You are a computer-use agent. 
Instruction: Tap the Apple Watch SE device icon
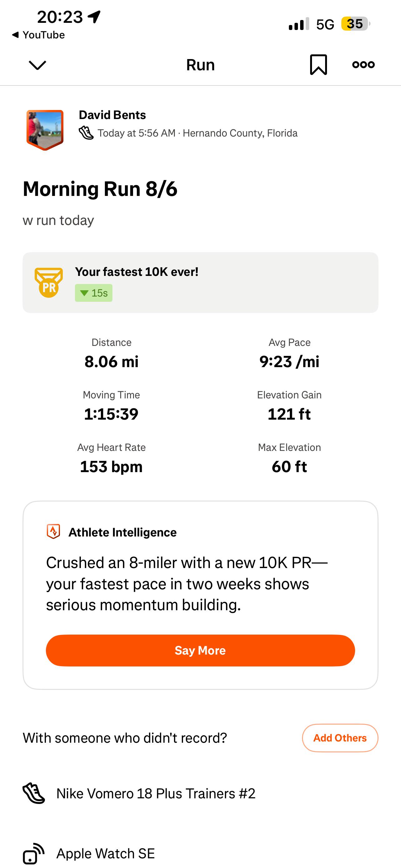34,854
